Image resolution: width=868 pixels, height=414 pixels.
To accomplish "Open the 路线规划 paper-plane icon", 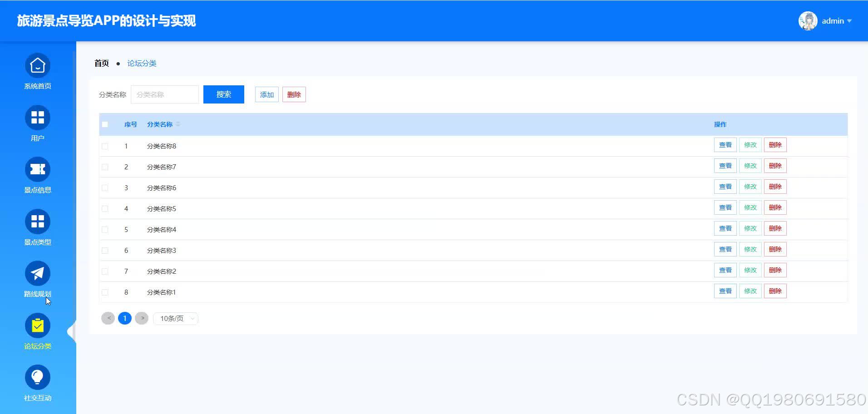I will click(x=38, y=273).
